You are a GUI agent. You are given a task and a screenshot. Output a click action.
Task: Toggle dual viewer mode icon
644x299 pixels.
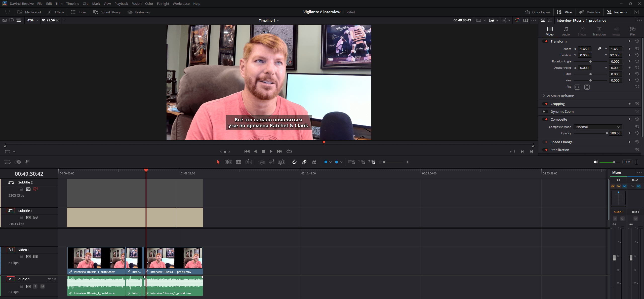click(x=526, y=20)
